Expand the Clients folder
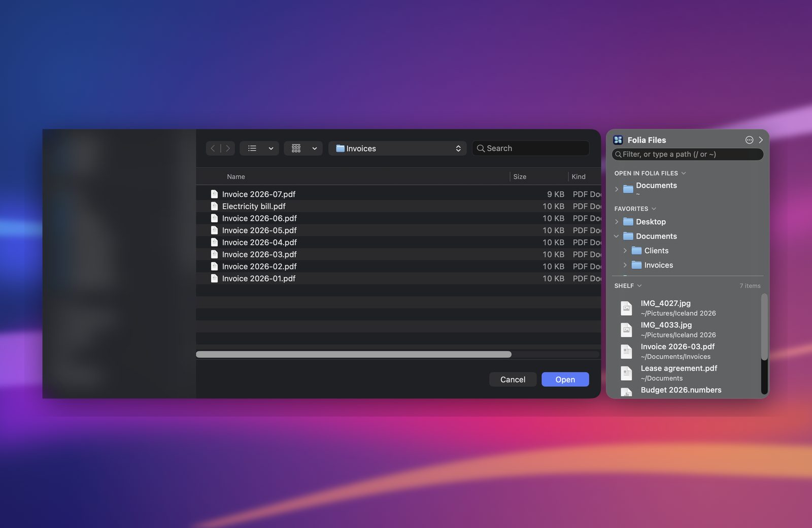 [625, 251]
